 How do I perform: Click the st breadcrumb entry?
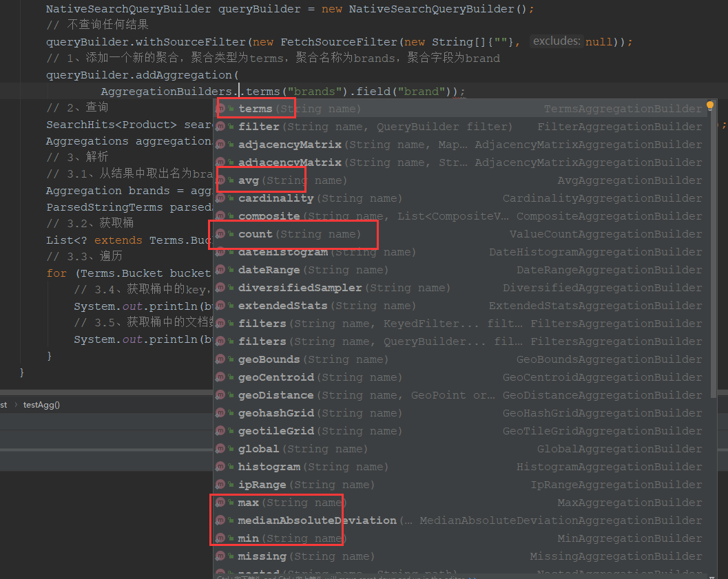tap(4, 406)
